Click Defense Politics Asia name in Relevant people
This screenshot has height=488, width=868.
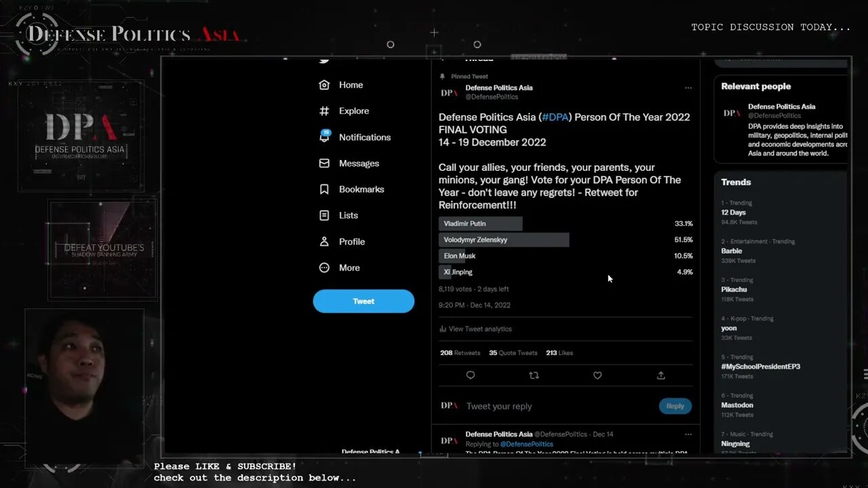(x=781, y=106)
